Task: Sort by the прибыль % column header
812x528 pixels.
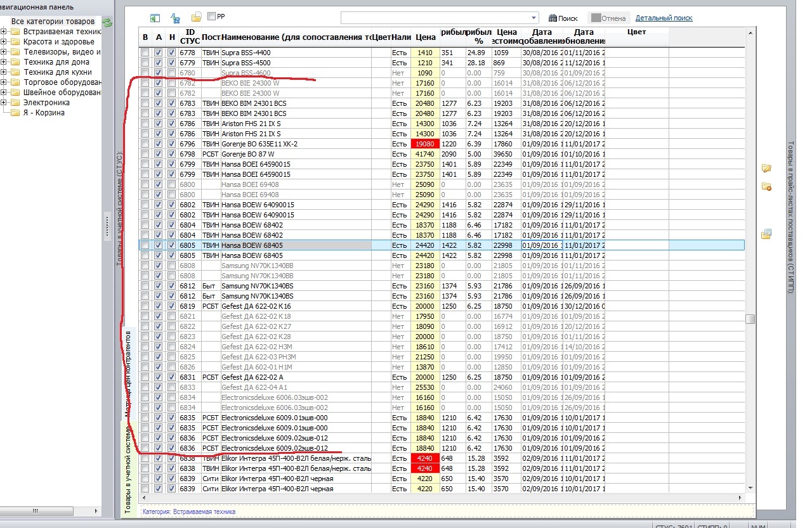Action: pyautogui.click(x=479, y=37)
